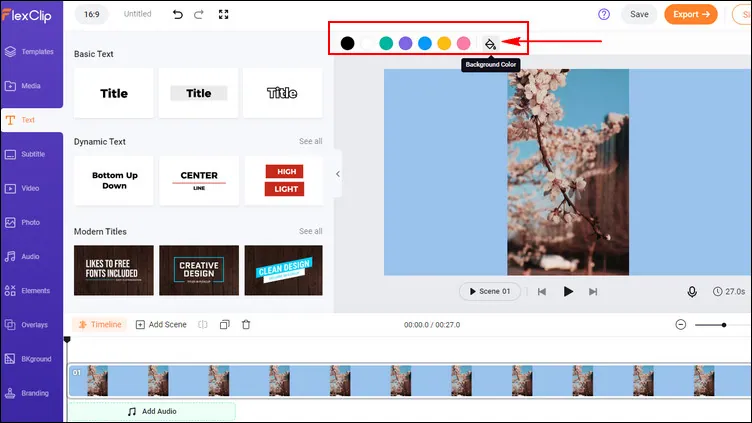Viewport: 752px width, 423px height.
Task: Click Add Audio track
Action: click(152, 411)
